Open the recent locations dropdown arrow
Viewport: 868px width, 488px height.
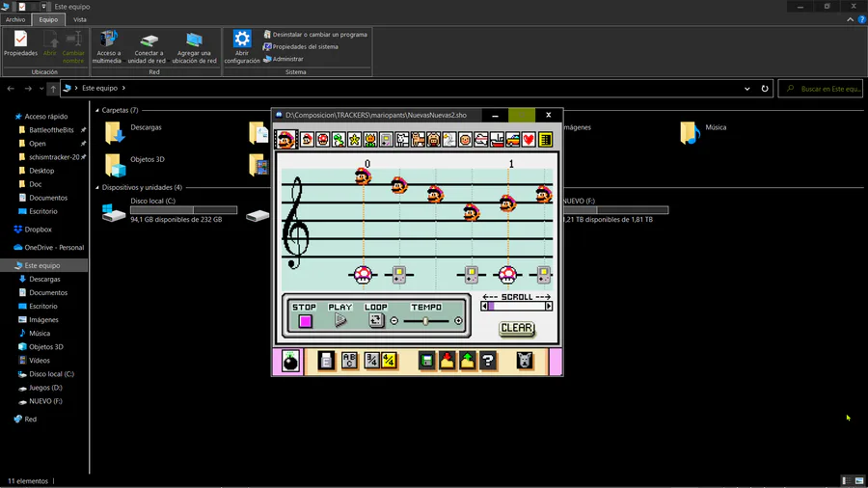point(41,89)
